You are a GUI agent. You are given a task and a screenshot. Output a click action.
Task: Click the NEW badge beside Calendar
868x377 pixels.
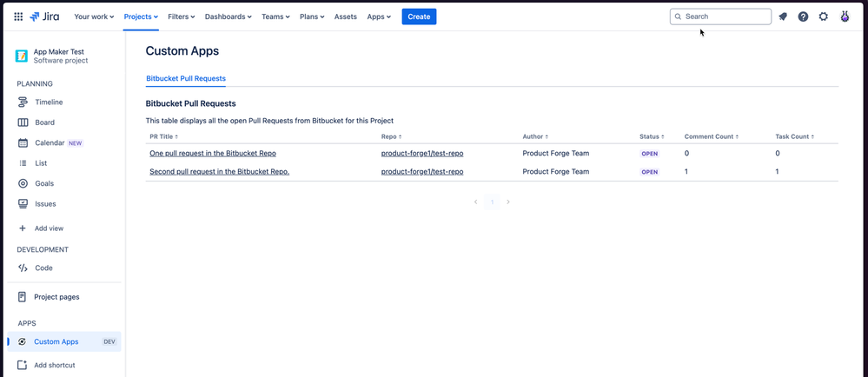76,142
